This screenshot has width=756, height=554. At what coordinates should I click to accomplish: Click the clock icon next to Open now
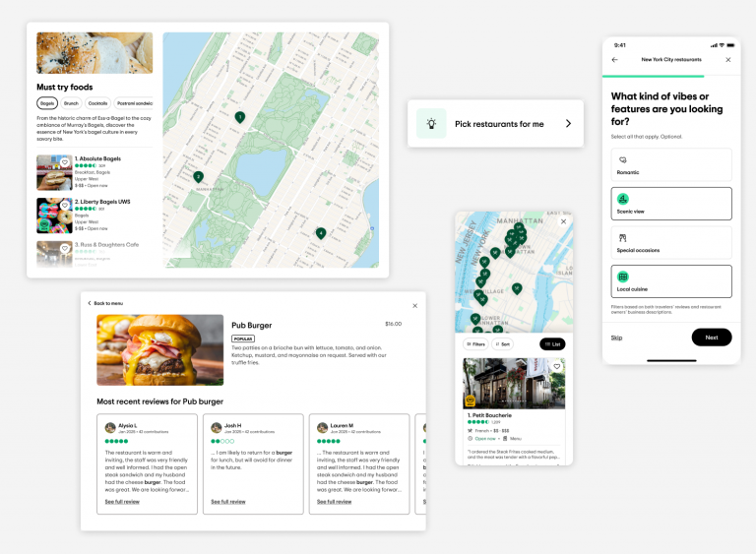tap(471, 438)
